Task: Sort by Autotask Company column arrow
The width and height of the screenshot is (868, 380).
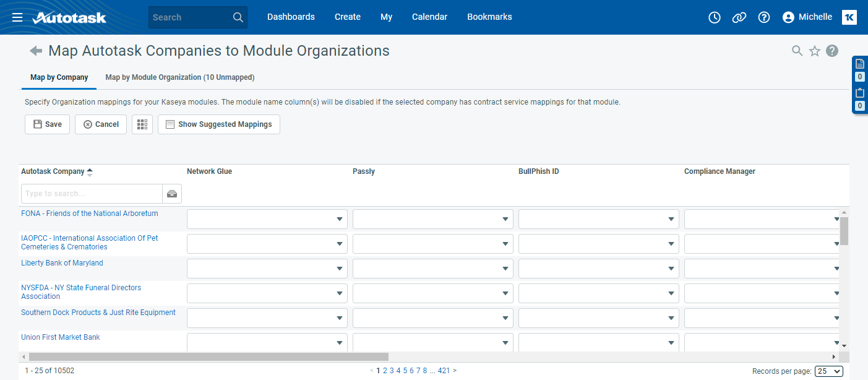Action: [x=90, y=171]
